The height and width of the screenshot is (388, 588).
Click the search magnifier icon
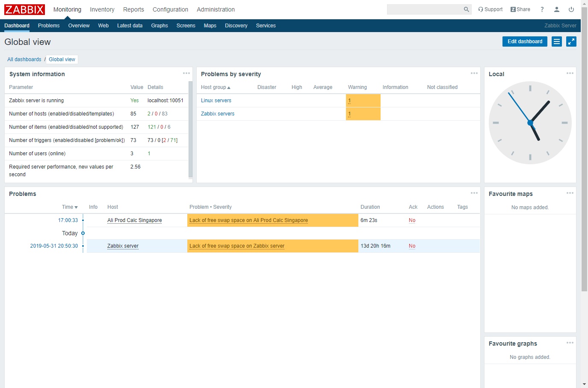pos(466,9)
